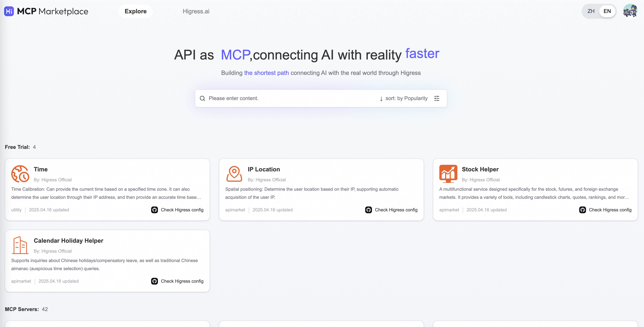Image resolution: width=644 pixels, height=327 pixels.
Task: Click the apimarket tag on Stock Helper card
Action: coord(449,210)
